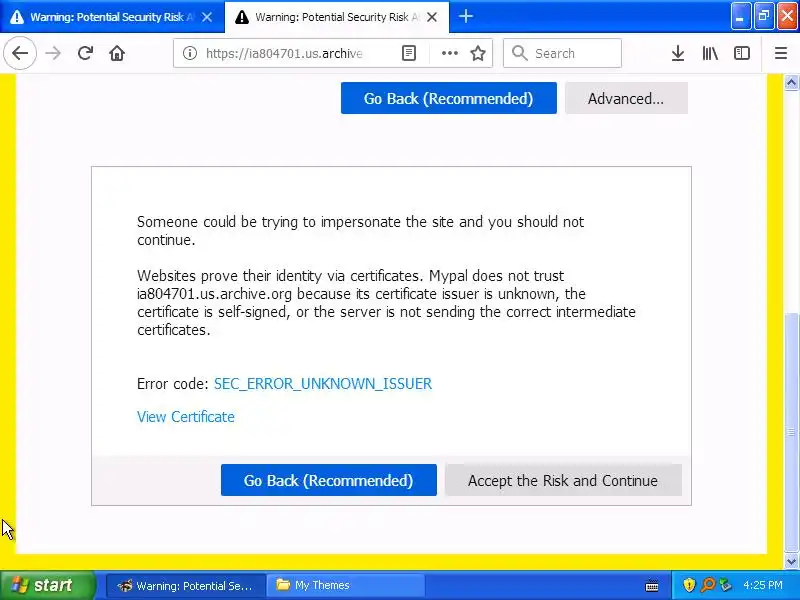This screenshot has height=600, width=800.
Task: Click the orange magnifier tray icon
Action: [x=708, y=585]
